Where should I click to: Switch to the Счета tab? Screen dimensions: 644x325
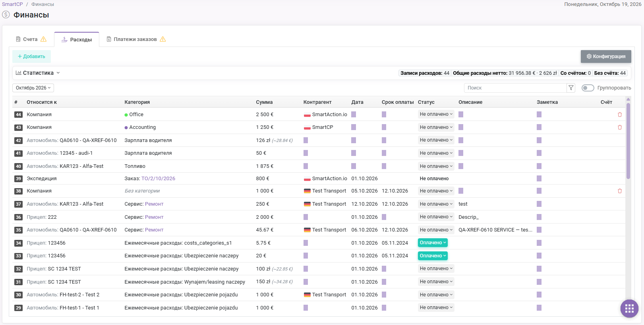pyautogui.click(x=31, y=39)
